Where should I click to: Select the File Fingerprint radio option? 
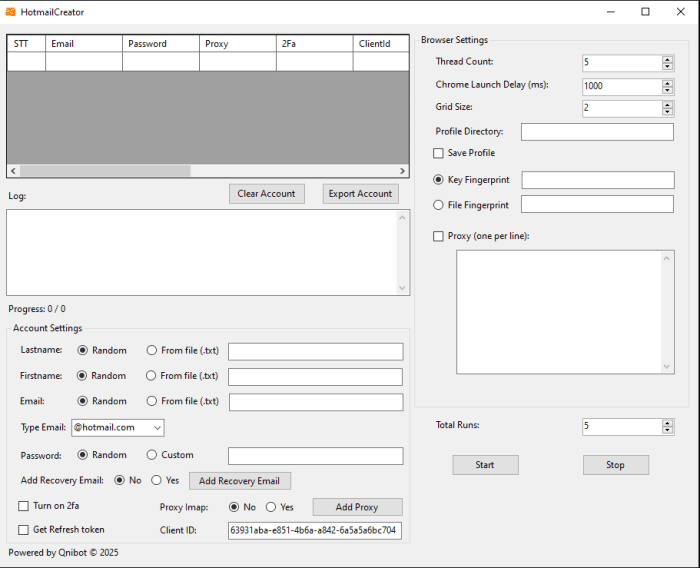(438, 205)
